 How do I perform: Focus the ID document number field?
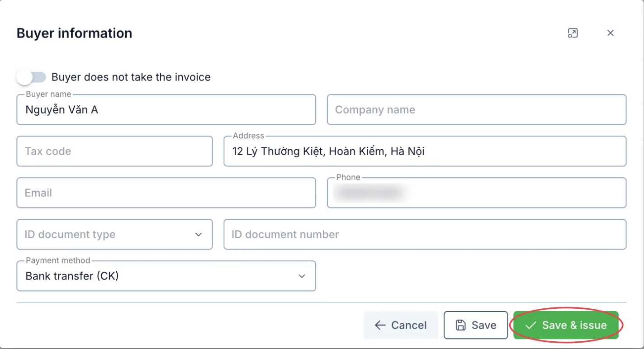pos(425,234)
